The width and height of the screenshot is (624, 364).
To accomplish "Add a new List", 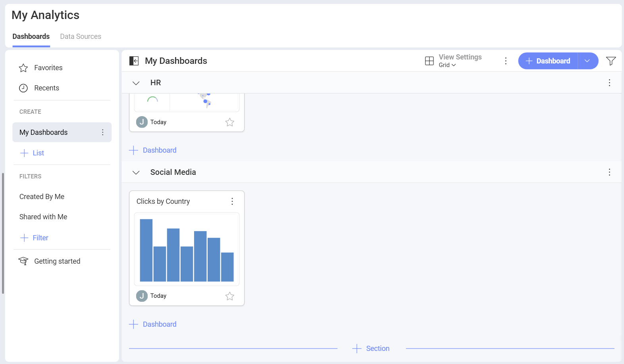I will tap(32, 153).
